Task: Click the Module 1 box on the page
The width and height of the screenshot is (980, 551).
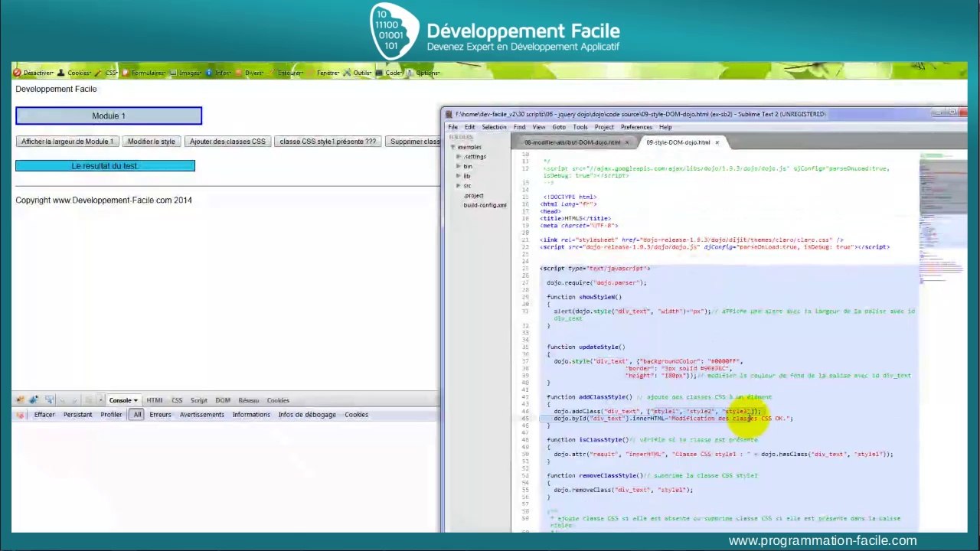Action: tap(109, 116)
